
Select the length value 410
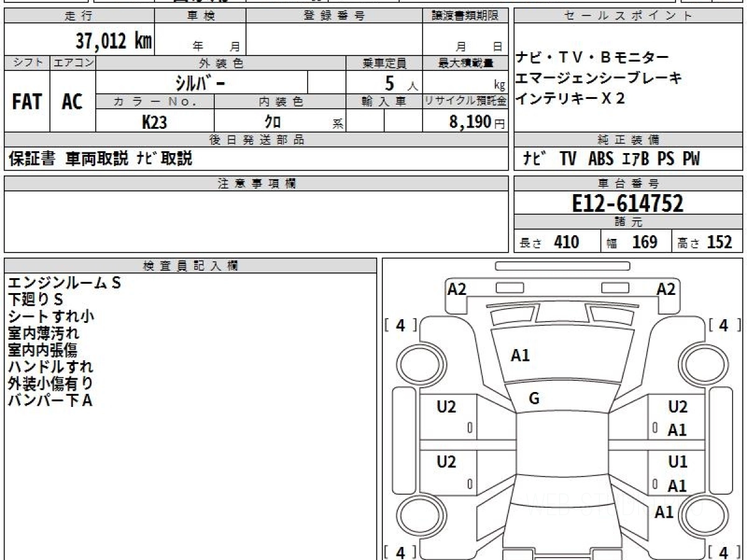(566, 242)
